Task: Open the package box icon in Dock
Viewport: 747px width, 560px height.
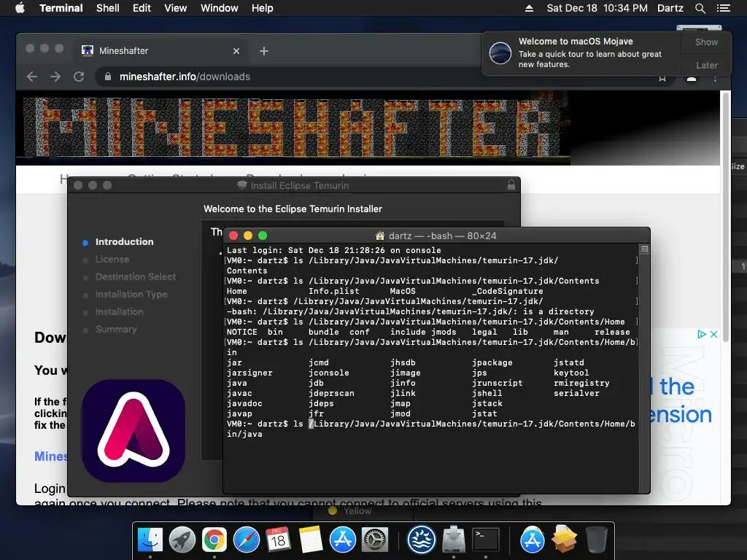Action: coord(564,539)
